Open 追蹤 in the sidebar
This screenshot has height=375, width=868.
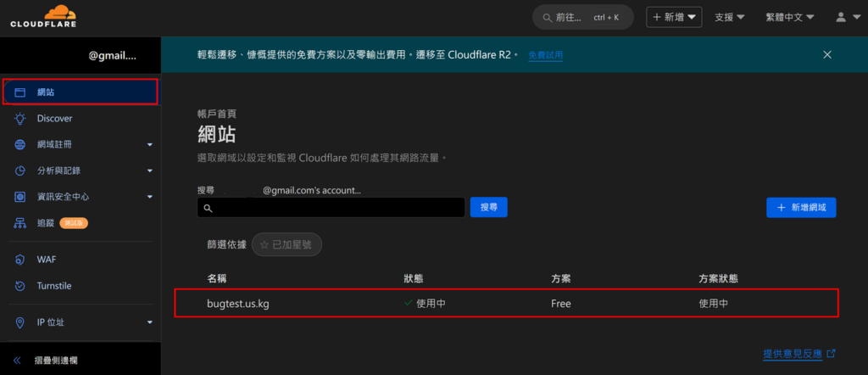tap(46, 223)
